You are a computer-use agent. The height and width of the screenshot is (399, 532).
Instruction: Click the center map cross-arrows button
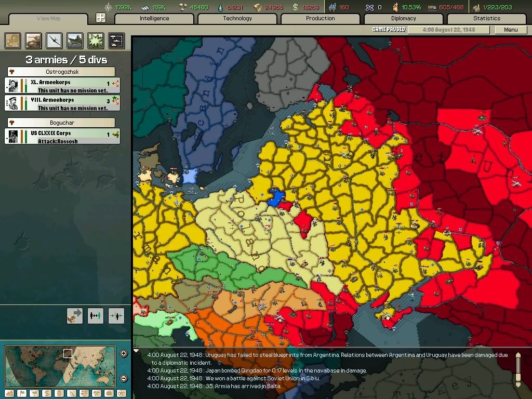pos(100,18)
